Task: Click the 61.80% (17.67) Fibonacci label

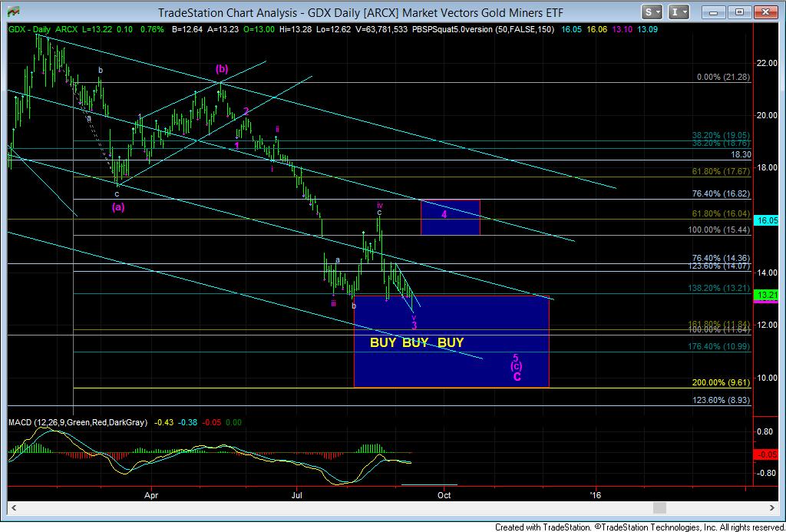Action: [x=721, y=171]
